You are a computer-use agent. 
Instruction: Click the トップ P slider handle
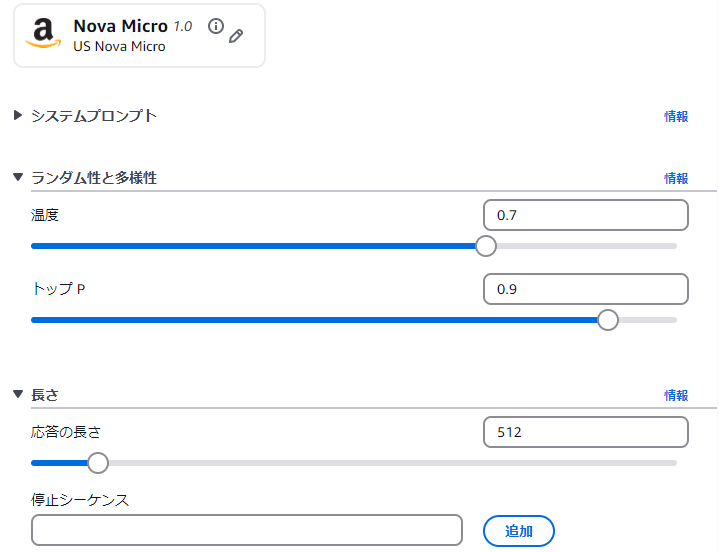607,320
